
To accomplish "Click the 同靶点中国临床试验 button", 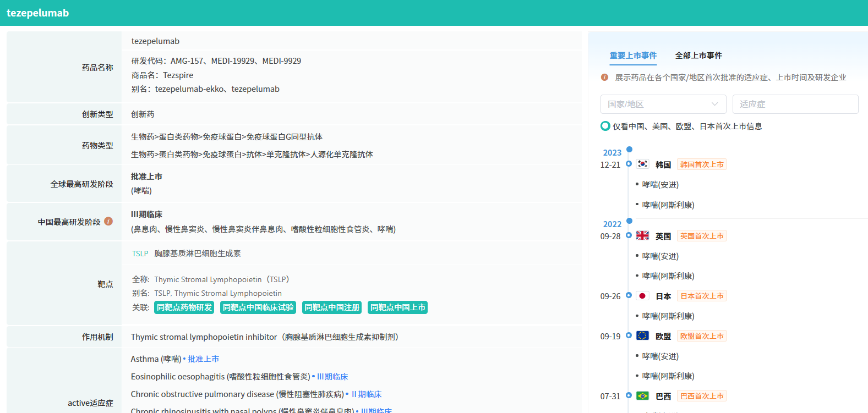I will pos(258,307).
